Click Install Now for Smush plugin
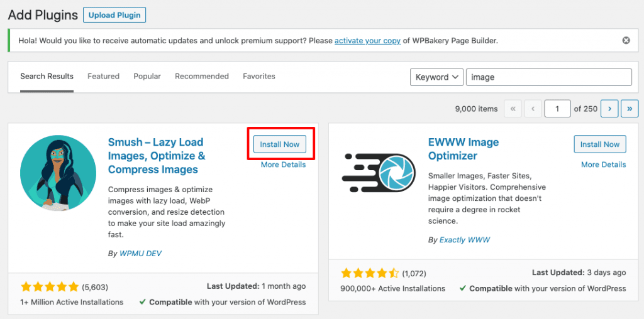The width and height of the screenshot is (644, 319). 280,144
